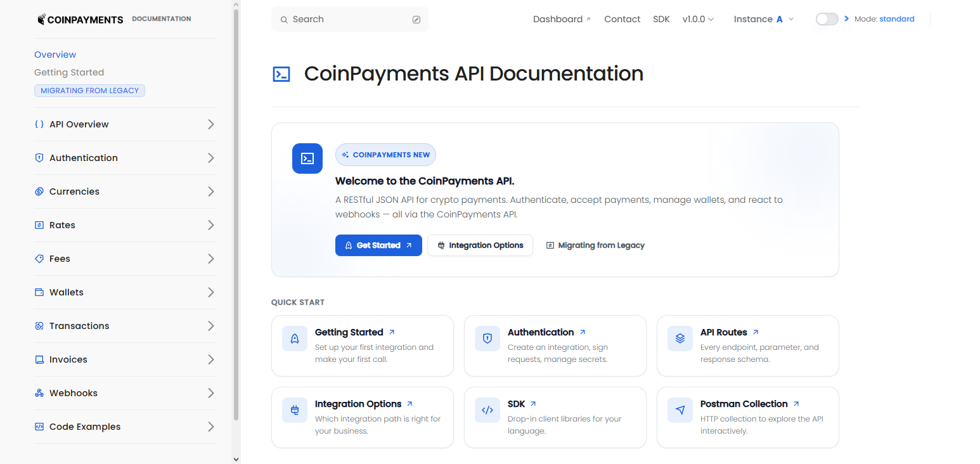The image size is (980, 464).
Task: Click the Migrating from Legacy link in welcome card
Action: [595, 245]
